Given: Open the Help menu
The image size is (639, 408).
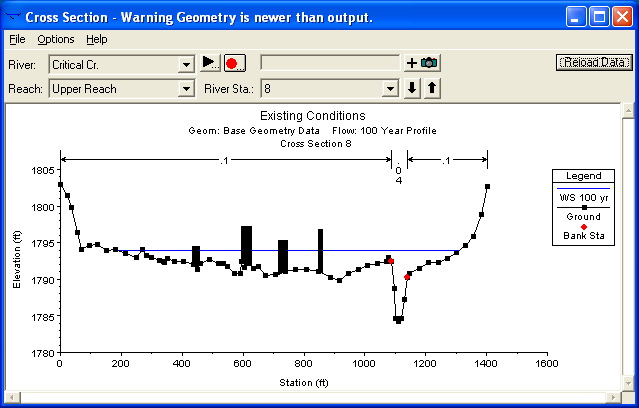Looking at the screenshot, I should point(96,39).
